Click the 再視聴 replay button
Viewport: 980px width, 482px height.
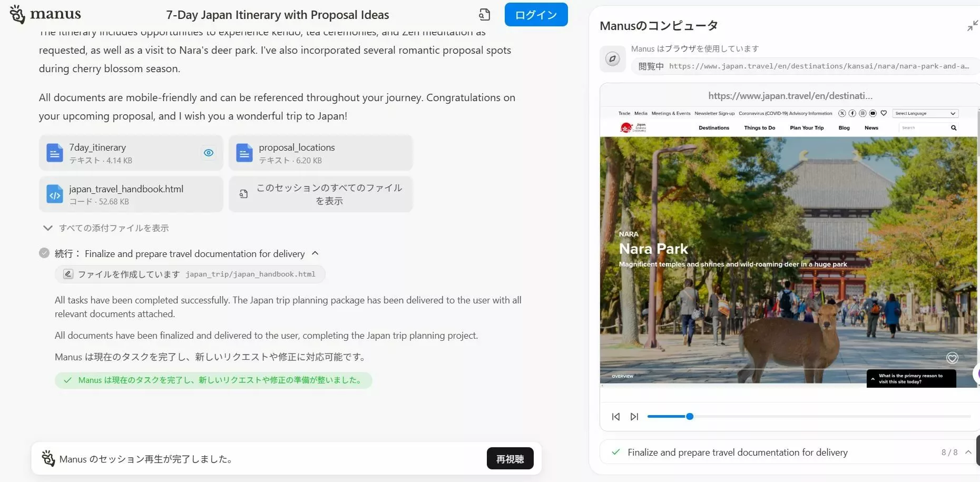pyautogui.click(x=510, y=459)
